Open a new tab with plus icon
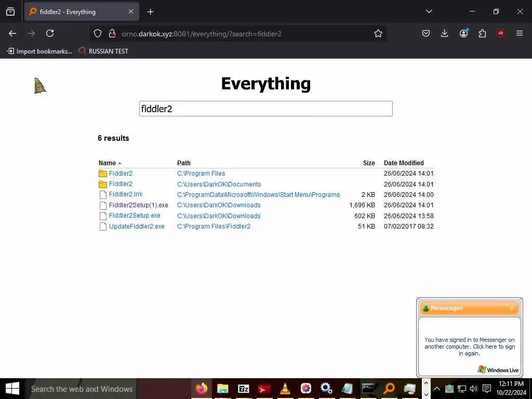Screen dimensions: 532x399 coord(150,12)
